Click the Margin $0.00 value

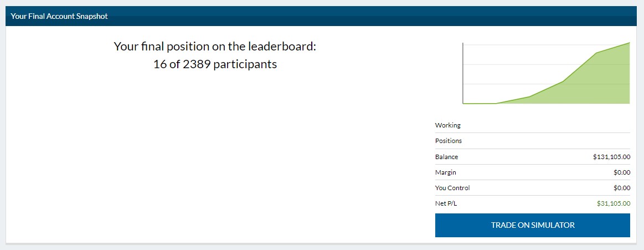click(621, 172)
